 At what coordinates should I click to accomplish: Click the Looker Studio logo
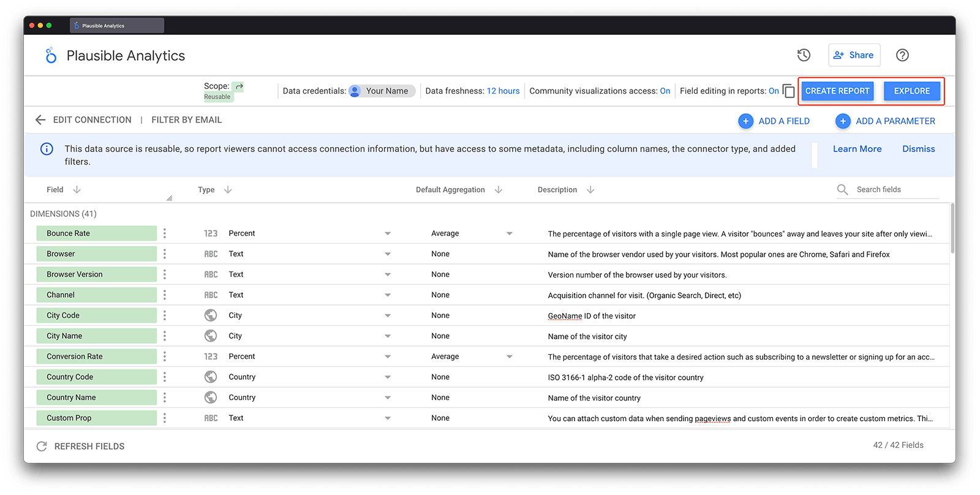tap(51, 56)
